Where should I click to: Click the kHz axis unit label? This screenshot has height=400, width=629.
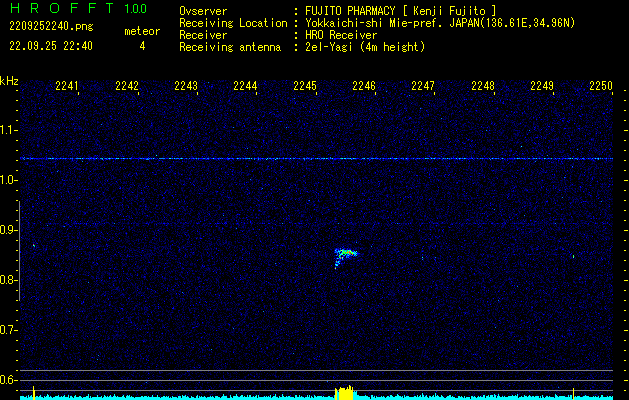[x=9, y=80]
